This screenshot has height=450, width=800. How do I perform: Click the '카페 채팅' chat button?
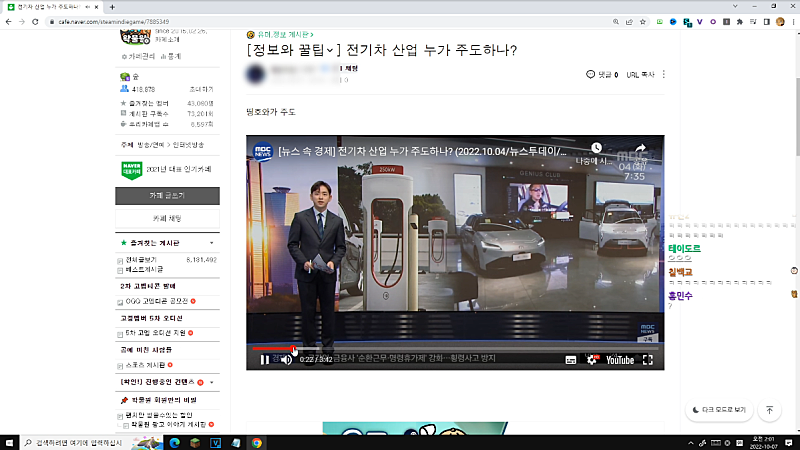[x=167, y=218]
